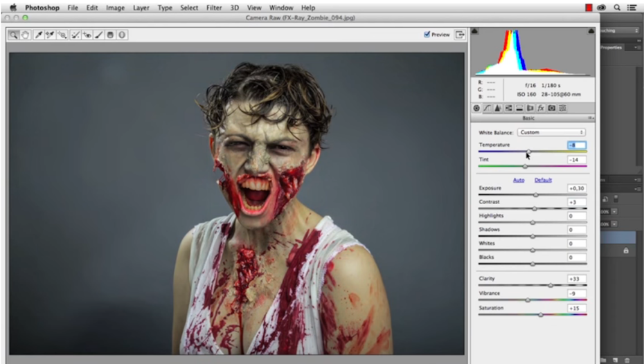This screenshot has width=644, height=364.
Task: Toggle full screen mode button
Action: pos(459,35)
